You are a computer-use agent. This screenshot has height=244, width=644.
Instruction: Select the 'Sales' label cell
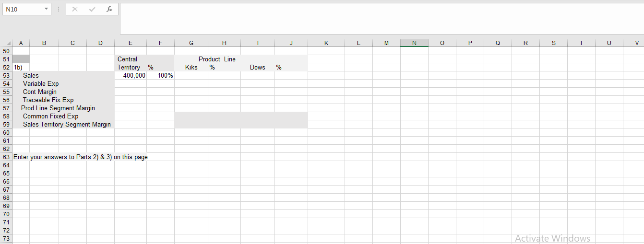pos(31,76)
